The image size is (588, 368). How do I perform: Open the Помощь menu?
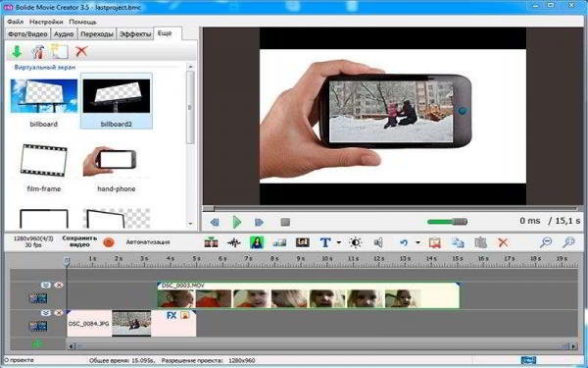(82, 22)
